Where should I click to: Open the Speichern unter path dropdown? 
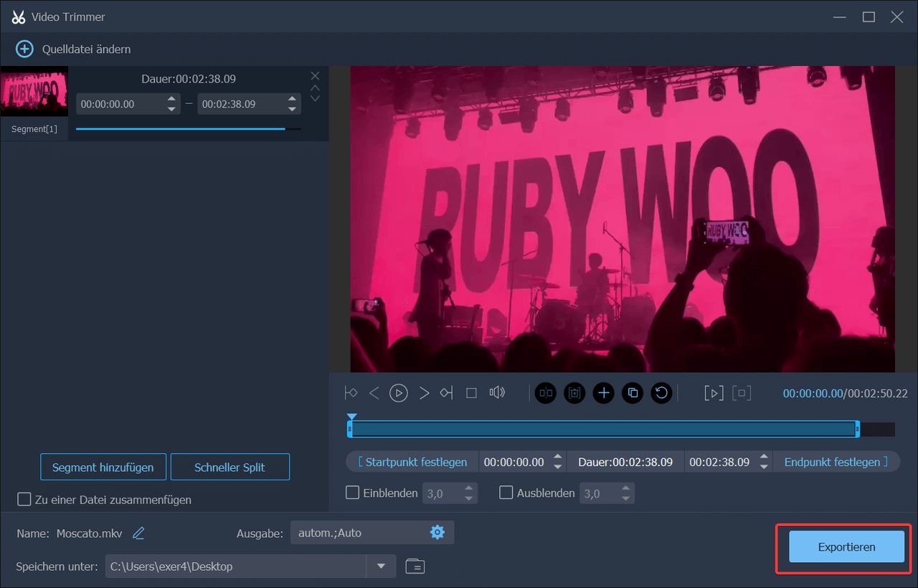381,566
